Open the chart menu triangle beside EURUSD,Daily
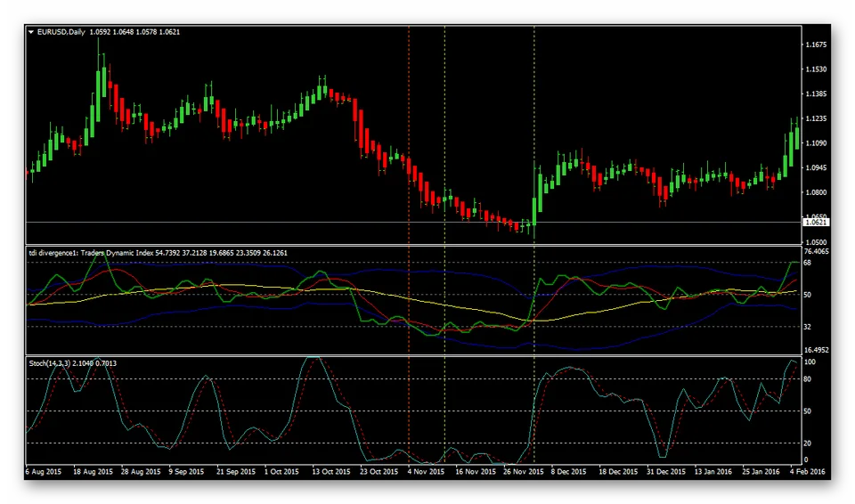 pyautogui.click(x=31, y=32)
